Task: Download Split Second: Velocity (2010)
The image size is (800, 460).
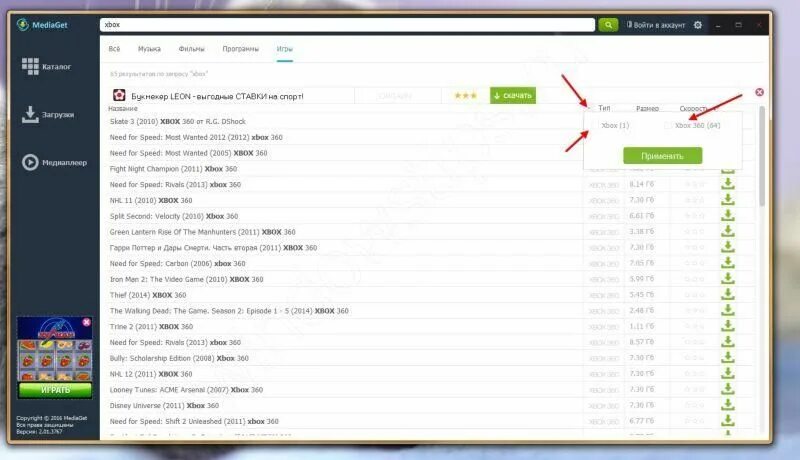Action: point(728,215)
